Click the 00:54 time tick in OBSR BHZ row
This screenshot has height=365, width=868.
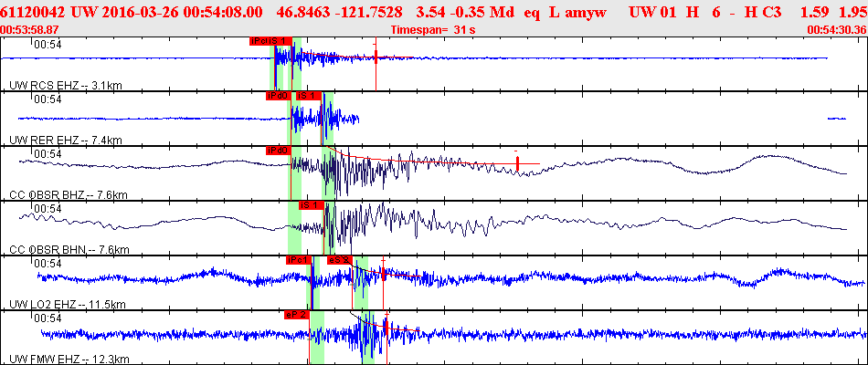[x=48, y=154]
